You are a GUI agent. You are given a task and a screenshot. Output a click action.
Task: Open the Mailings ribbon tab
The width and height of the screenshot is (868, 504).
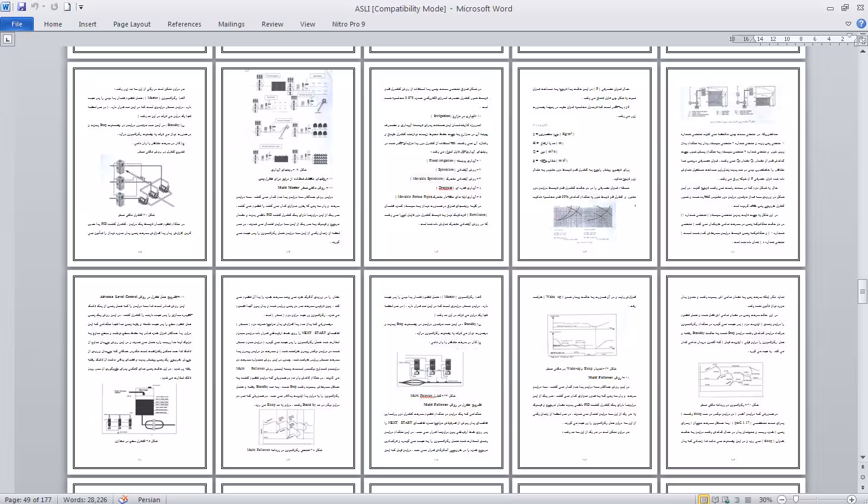[231, 24]
